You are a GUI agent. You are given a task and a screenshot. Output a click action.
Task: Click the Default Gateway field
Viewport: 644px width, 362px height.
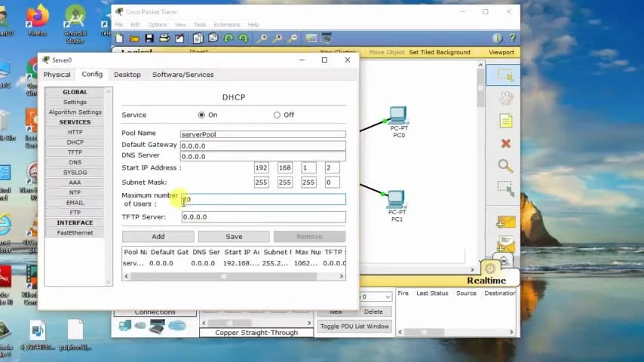pos(263,146)
